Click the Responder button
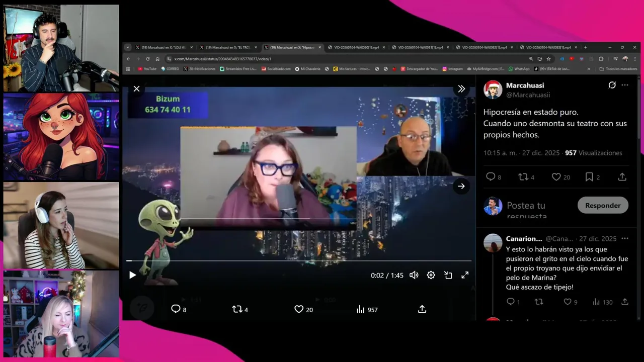Image resolution: width=644 pixels, height=362 pixels. coord(603,205)
